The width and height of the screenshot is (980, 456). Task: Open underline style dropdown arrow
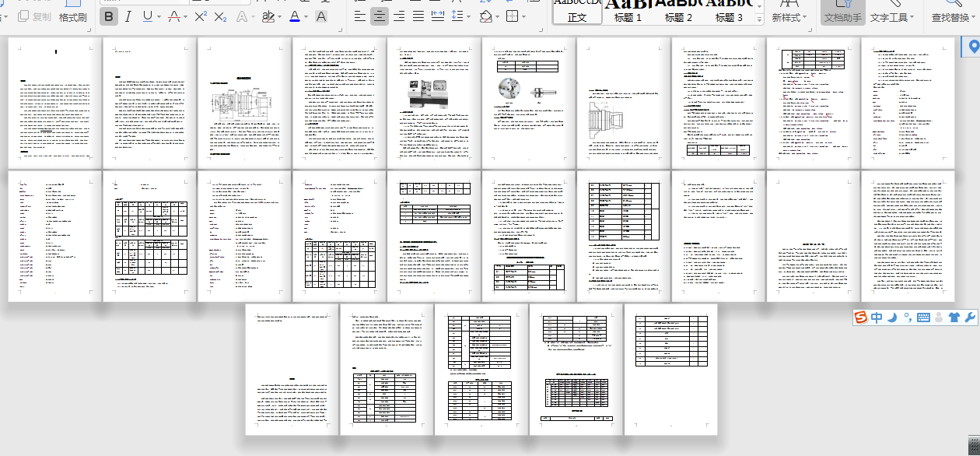click(159, 16)
